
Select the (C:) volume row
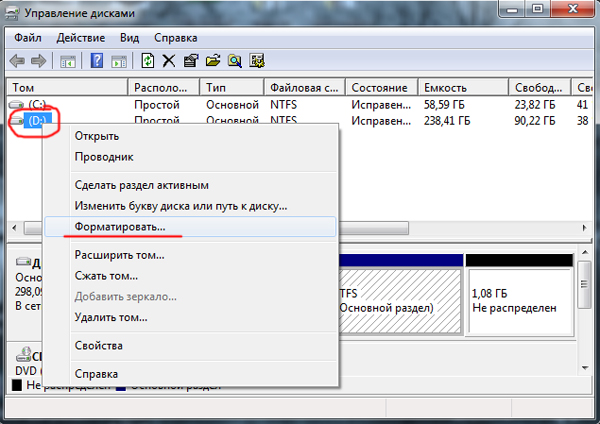click(x=37, y=104)
